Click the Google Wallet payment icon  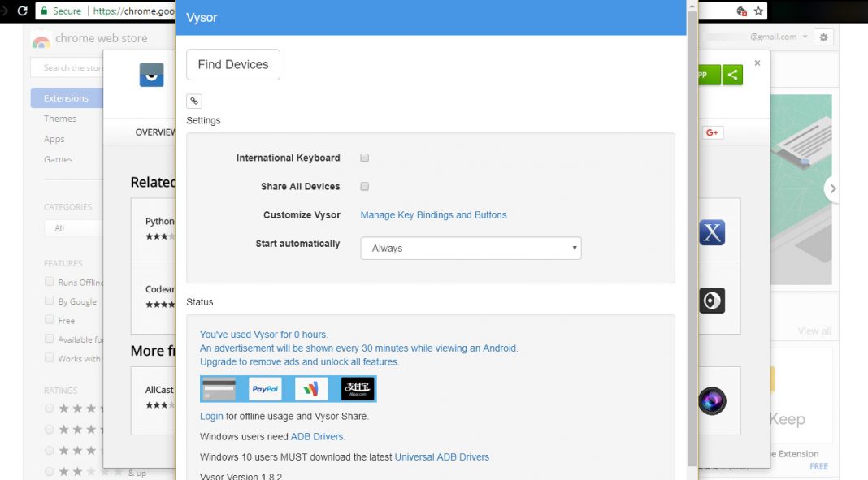[311, 388]
